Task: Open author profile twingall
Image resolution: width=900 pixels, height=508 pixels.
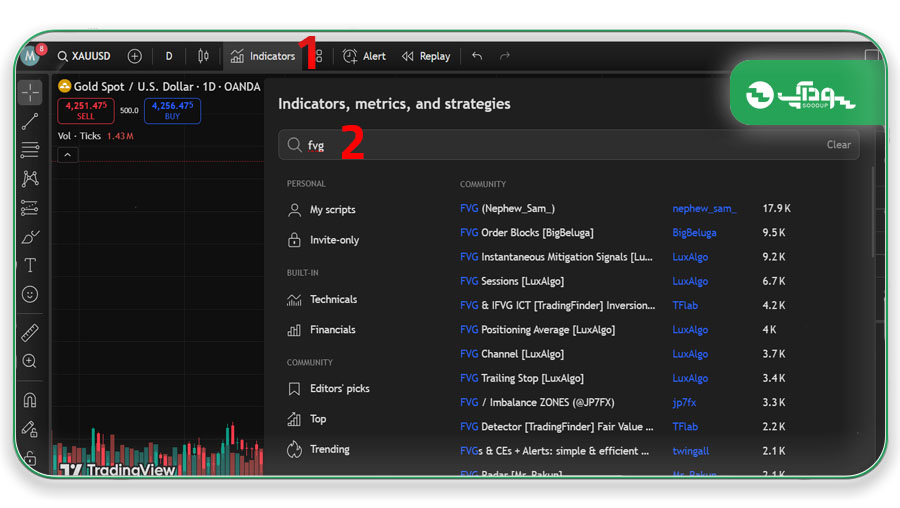Action: click(690, 451)
